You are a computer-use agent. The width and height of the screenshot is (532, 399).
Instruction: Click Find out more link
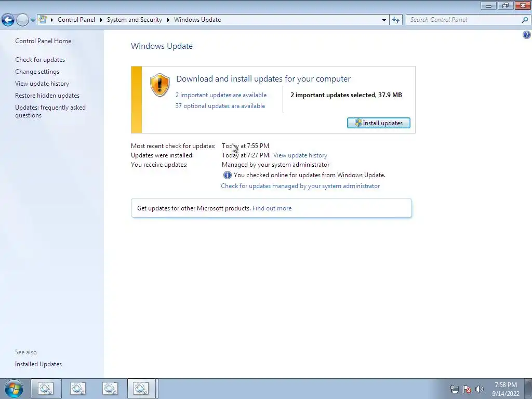272,208
